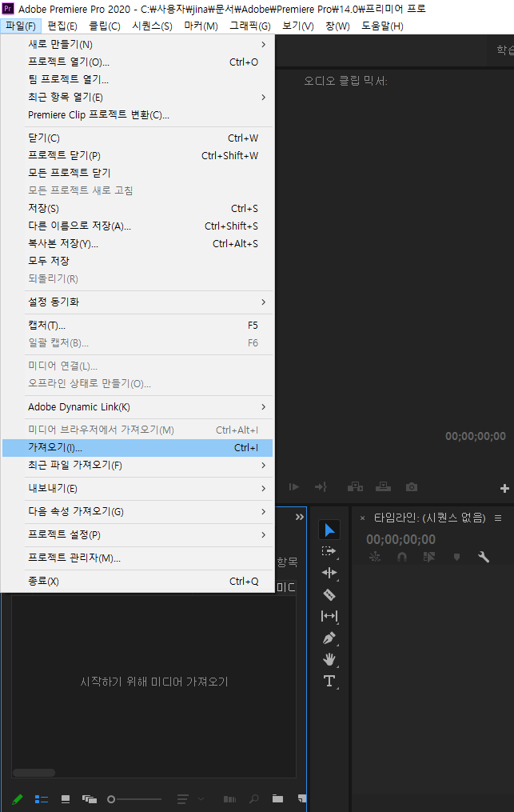Viewport: 514px width, 812px height.
Task: Select the Selection tool arrow
Action: (x=329, y=530)
